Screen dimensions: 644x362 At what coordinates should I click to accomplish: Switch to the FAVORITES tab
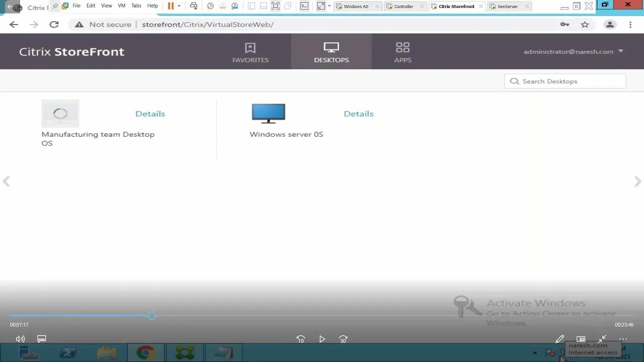click(x=250, y=52)
